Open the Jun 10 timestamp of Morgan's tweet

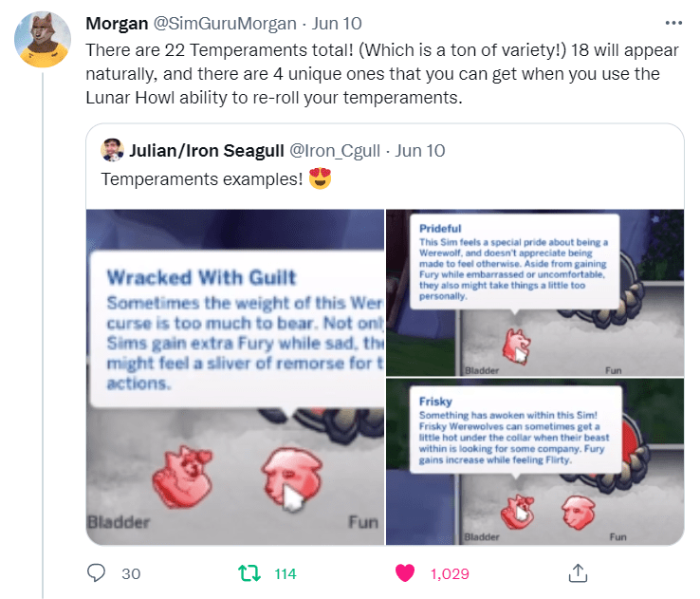[x=337, y=23]
